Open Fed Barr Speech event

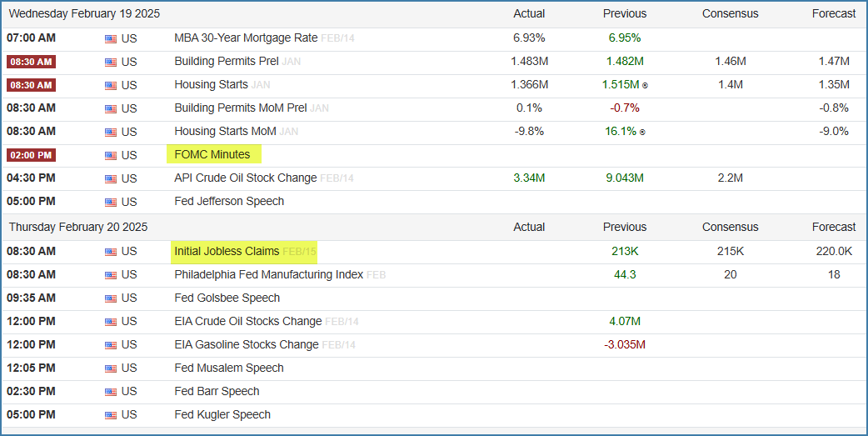click(217, 391)
